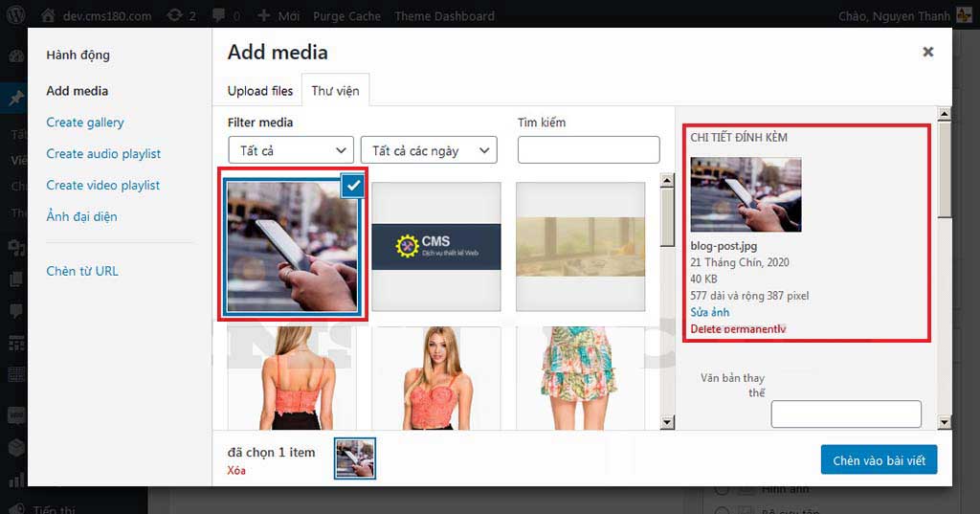Open Chèn từ URL
This screenshot has height=514, width=980.
(82, 271)
